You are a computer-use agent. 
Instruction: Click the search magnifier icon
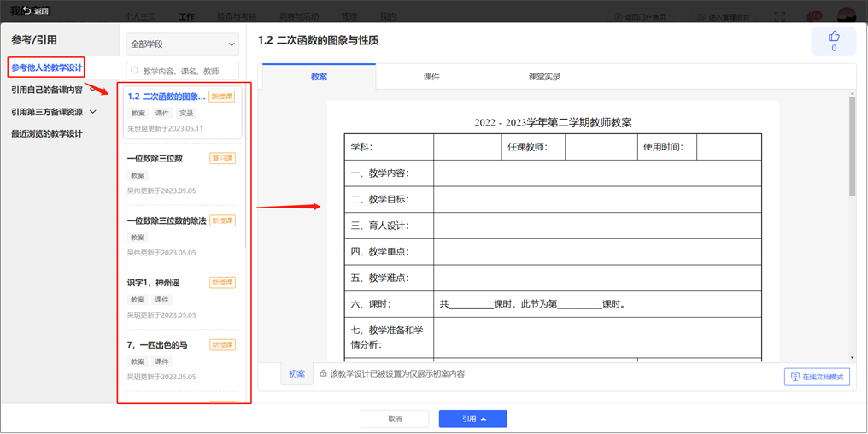134,71
